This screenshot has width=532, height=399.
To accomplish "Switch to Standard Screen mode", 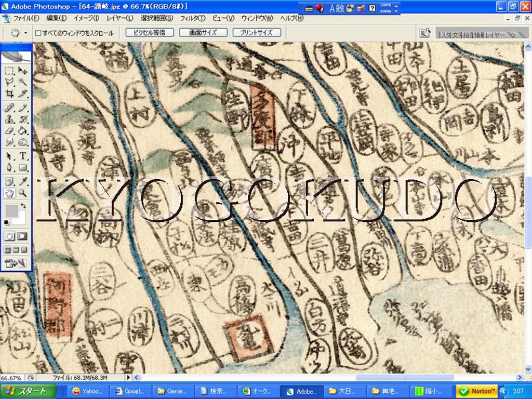I will [x=7, y=250].
